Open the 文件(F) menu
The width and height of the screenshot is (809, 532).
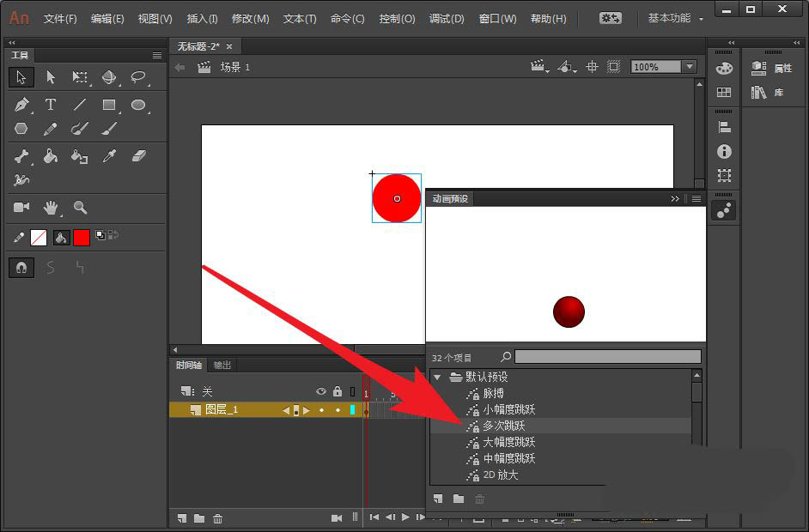[60, 19]
